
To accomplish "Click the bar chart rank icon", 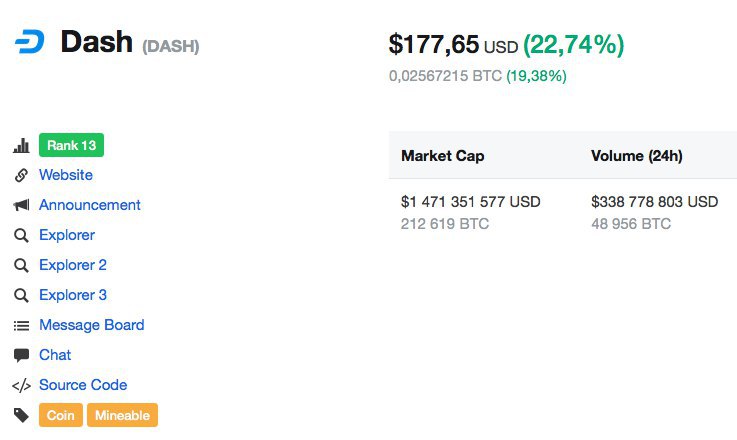I will click(x=21, y=146).
